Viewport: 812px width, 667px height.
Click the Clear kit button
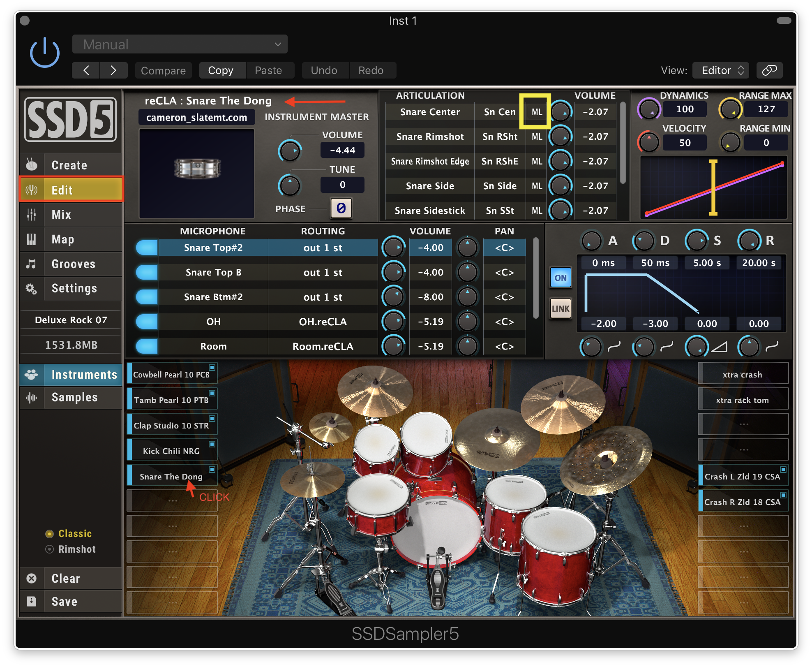click(x=71, y=578)
